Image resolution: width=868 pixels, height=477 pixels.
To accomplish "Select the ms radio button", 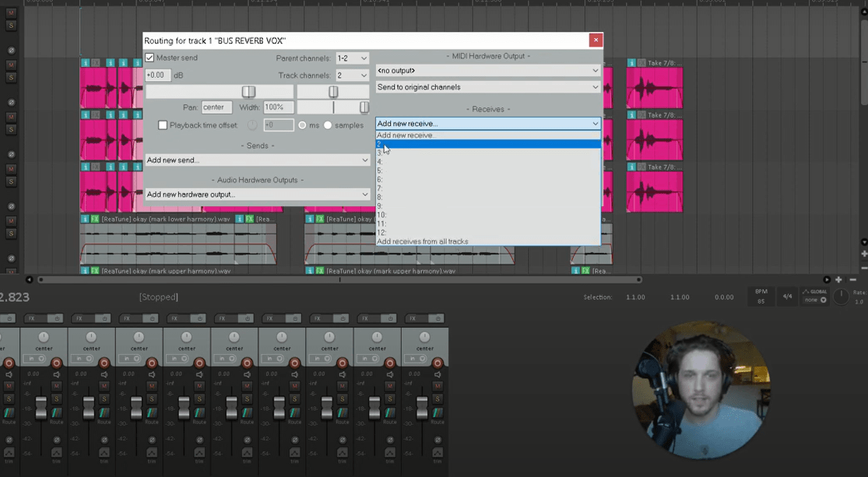I will pyautogui.click(x=302, y=125).
